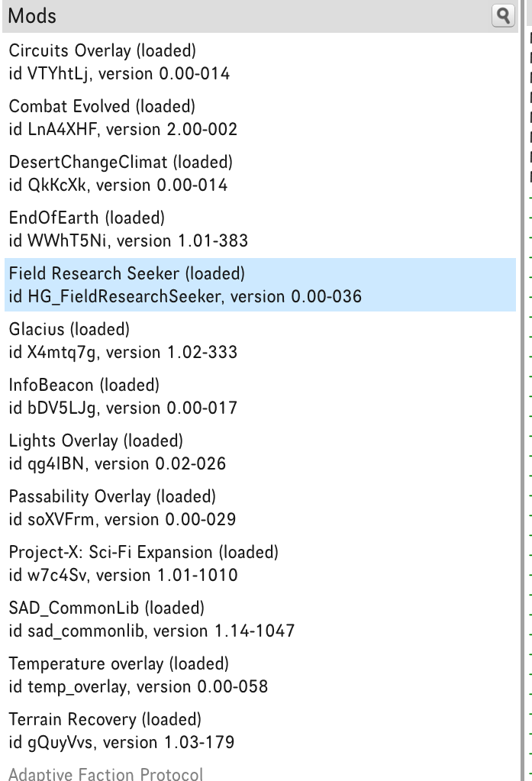Pick the InfoBeacon mod
Screen dimensions: 532x781
click(84, 385)
